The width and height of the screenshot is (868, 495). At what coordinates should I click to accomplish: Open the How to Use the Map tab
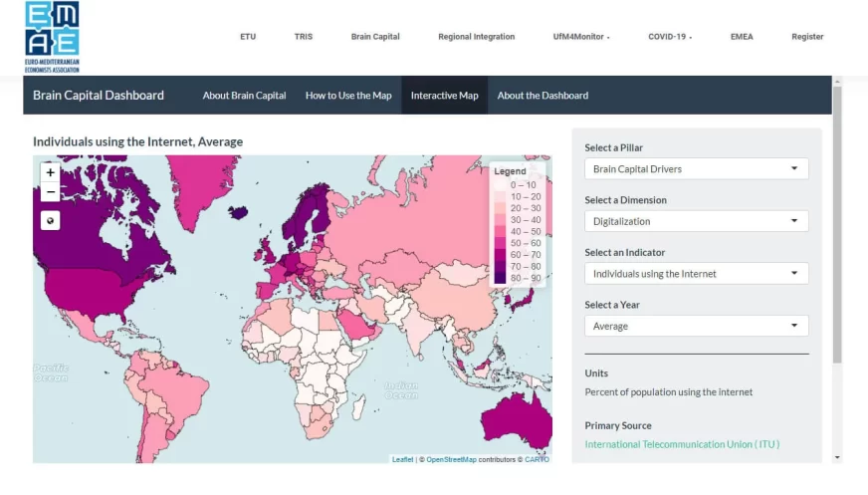(x=348, y=96)
